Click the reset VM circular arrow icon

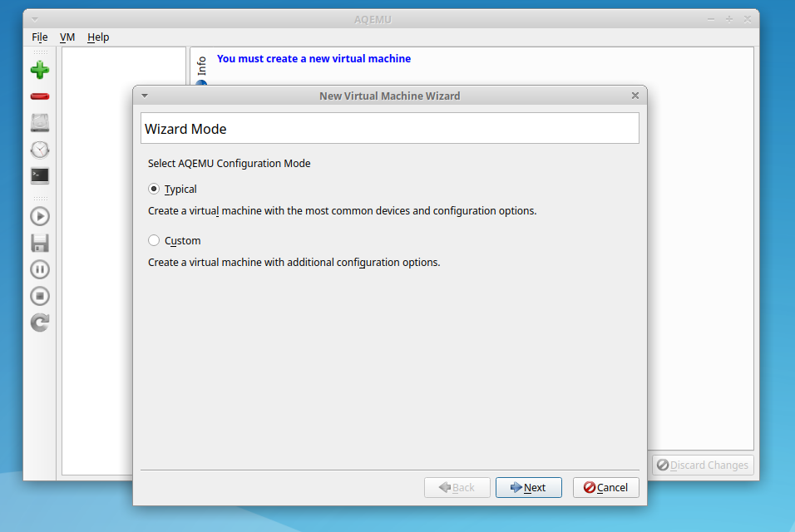[40, 323]
